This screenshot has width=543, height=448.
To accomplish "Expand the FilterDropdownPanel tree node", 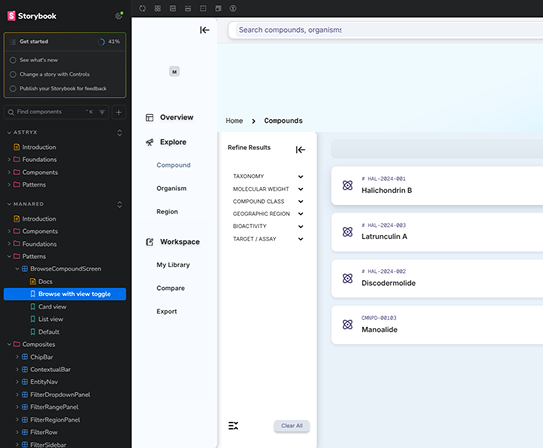I will [17, 394].
